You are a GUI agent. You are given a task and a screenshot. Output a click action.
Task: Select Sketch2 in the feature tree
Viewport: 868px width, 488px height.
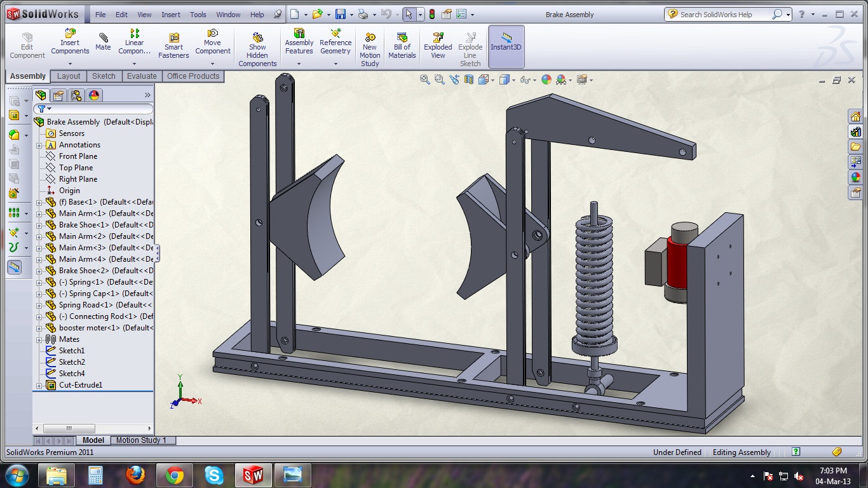coord(72,362)
